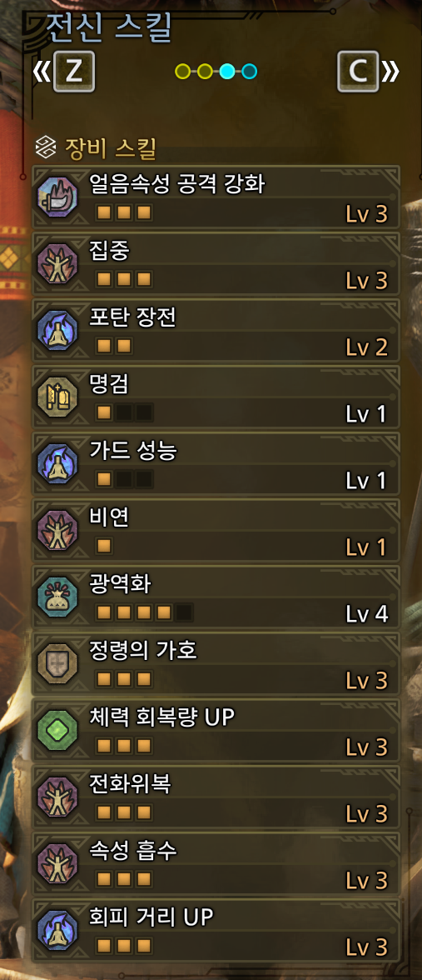Go to previous page with Z button

point(74,72)
